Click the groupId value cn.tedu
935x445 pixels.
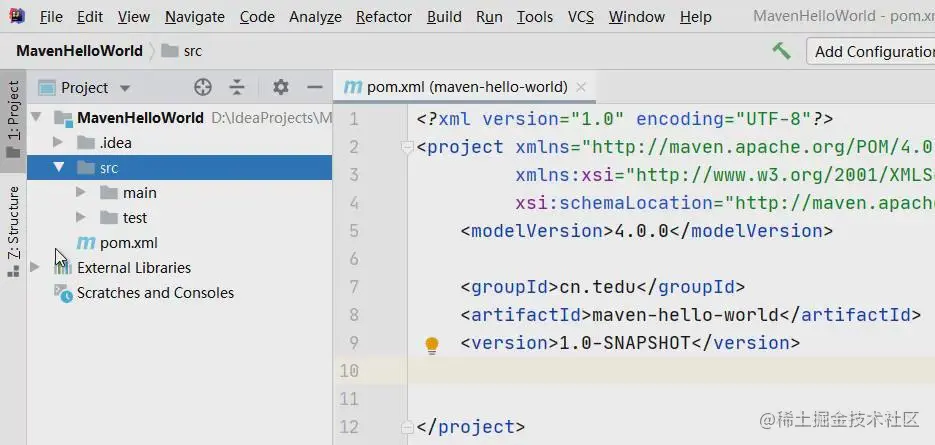pyautogui.click(x=597, y=288)
